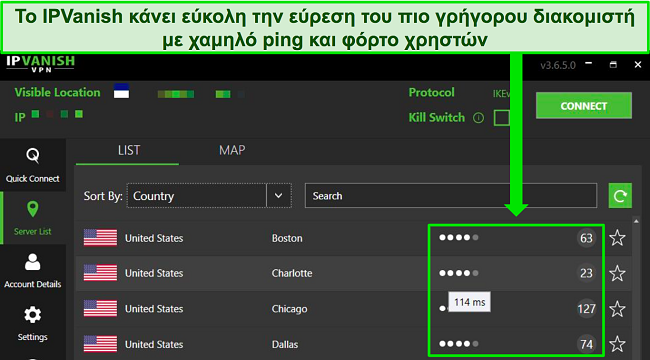Switch to the MAP tab
Screen dimensions: 650x360
pyautogui.click(x=232, y=150)
